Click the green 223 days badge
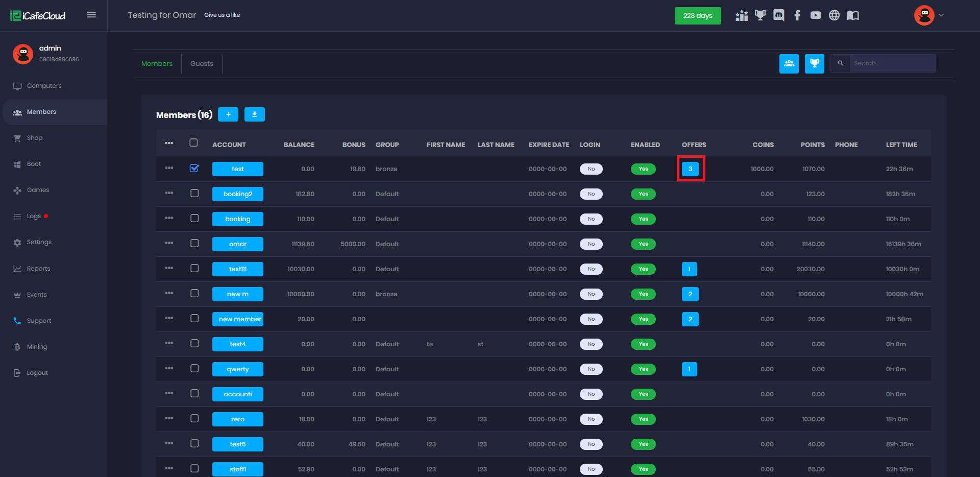Image resolution: width=980 pixels, height=477 pixels. pos(697,16)
